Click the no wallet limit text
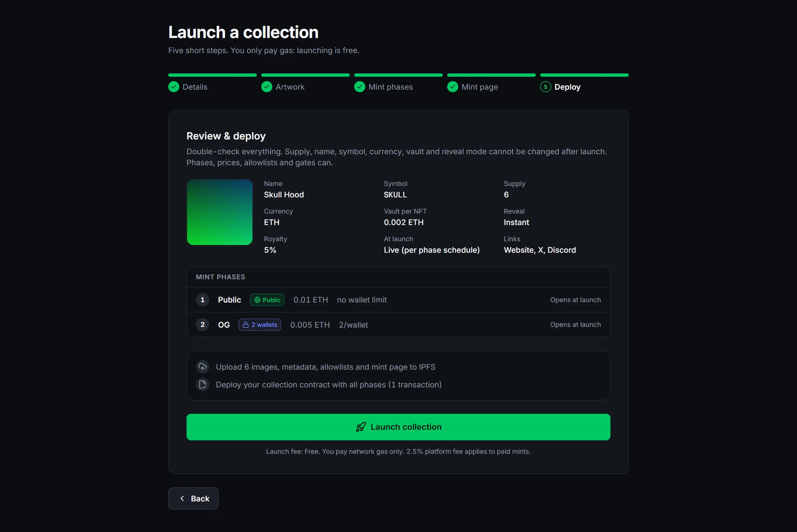This screenshot has height=532, width=797. coord(362,300)
